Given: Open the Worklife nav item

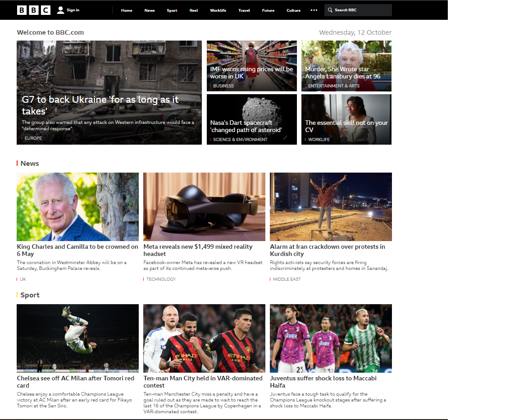Looking at the screenshot, I should tap(218, 10).
